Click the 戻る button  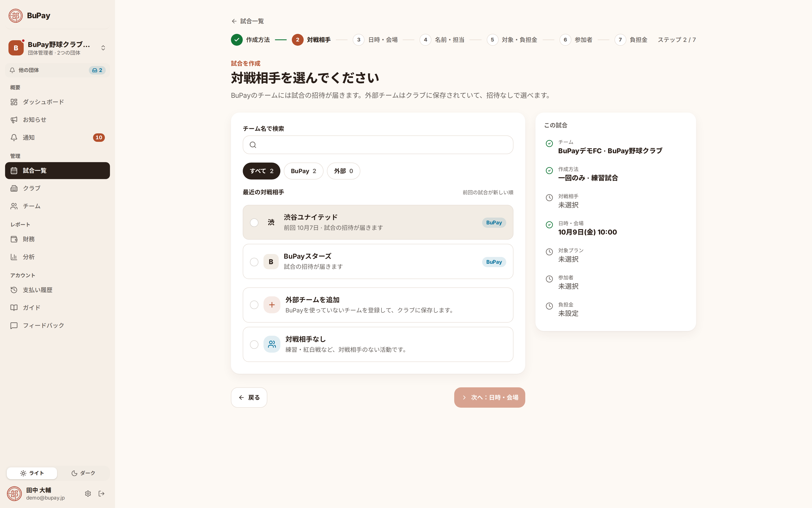coord(249,398)
